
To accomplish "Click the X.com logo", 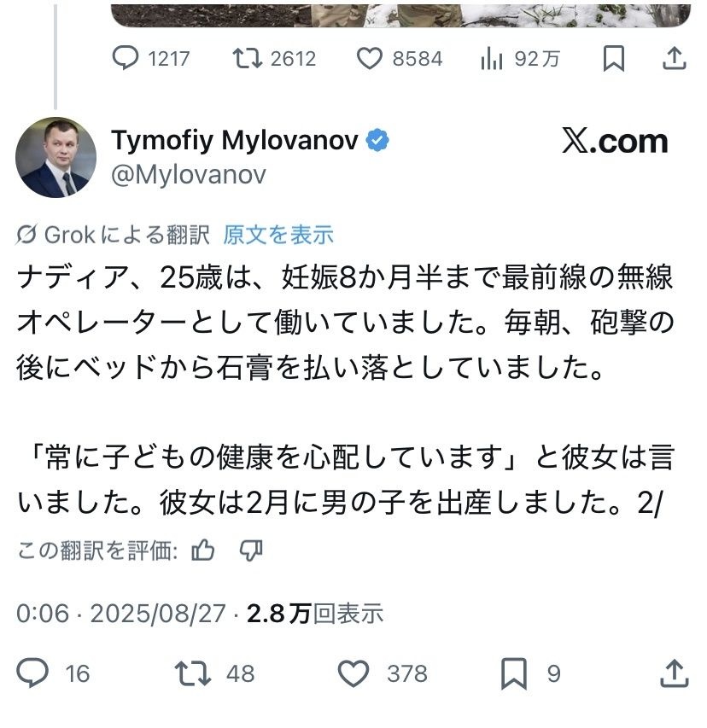I will pyautogui.click(x=614, y=142).
